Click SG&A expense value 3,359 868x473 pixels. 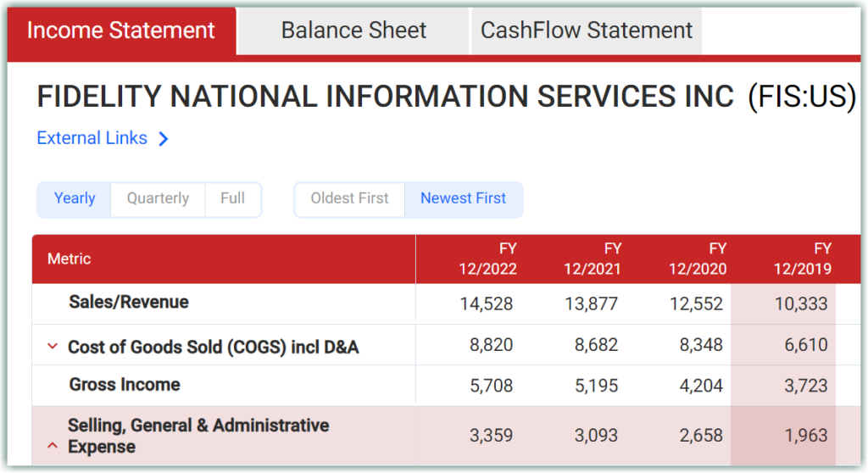tap(492, 436)
